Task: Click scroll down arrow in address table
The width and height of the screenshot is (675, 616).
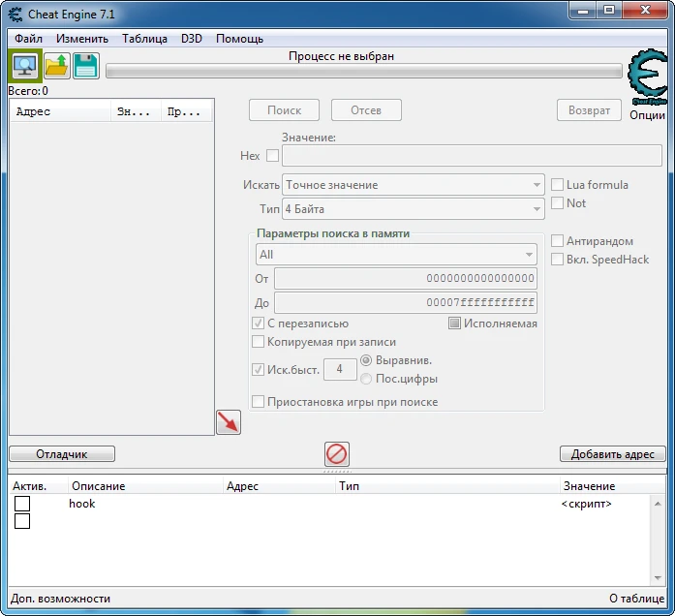Action: [658, 577]
